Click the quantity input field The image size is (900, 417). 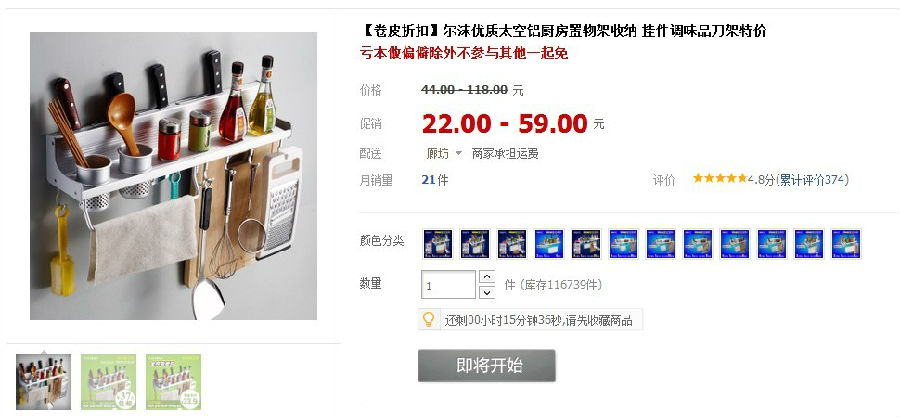tap(448, 285)
